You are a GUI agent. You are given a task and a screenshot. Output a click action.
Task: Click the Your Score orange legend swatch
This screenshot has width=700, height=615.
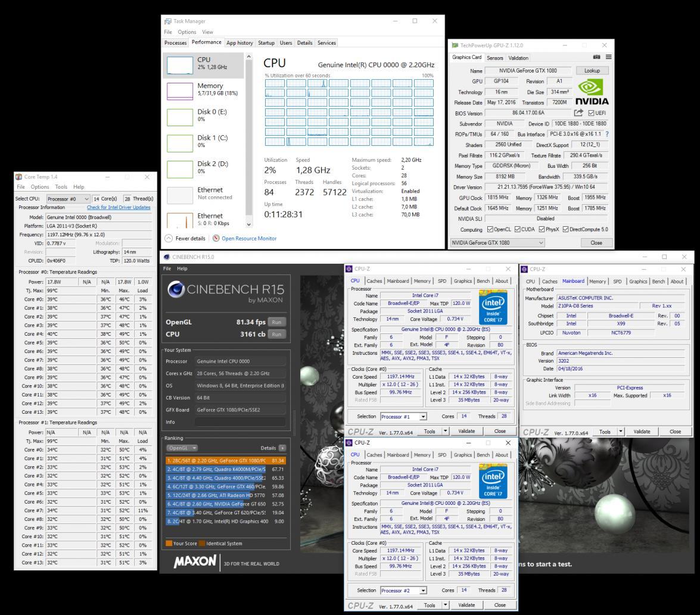coord(169,543)
